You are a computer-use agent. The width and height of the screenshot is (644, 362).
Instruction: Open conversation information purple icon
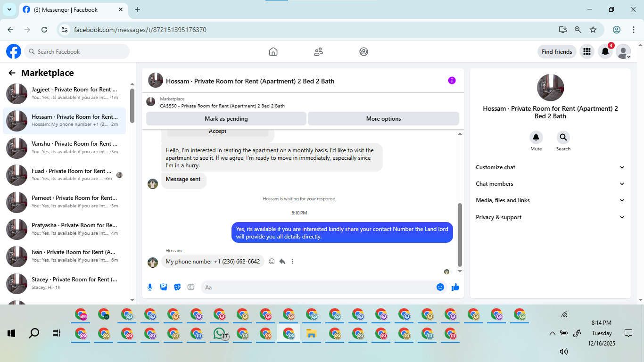(x=452, y=81)
